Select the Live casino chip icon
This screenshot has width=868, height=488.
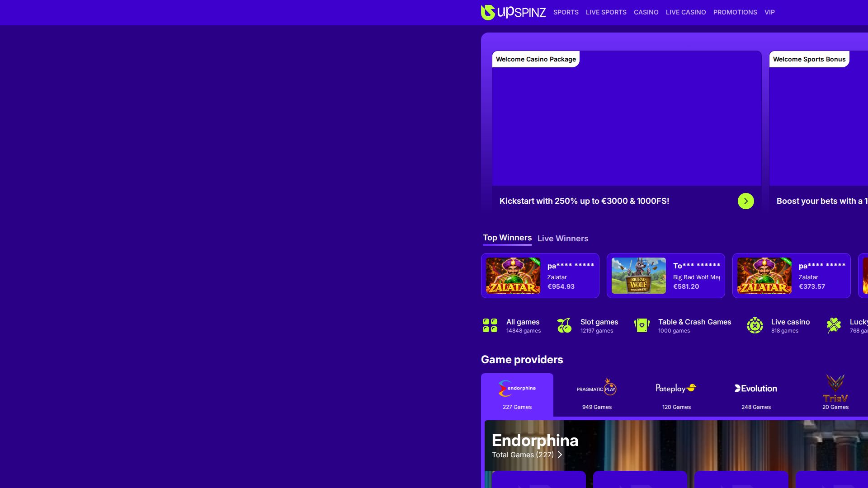[755, 325]
